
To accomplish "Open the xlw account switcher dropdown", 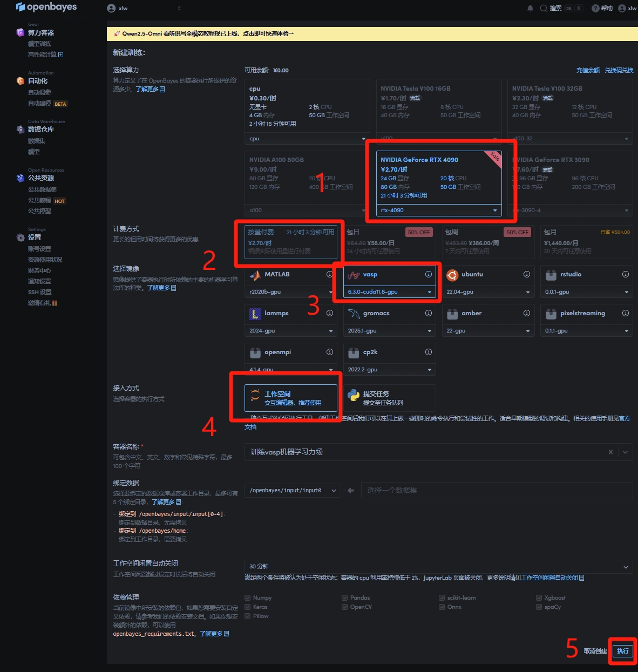I will pos(144,8).
